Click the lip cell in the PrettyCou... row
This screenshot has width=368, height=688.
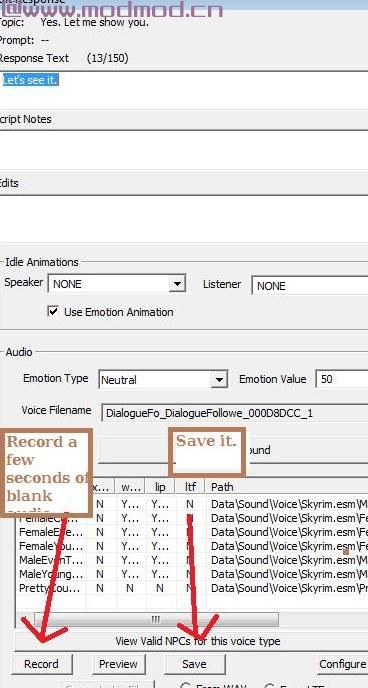(160, 588)
